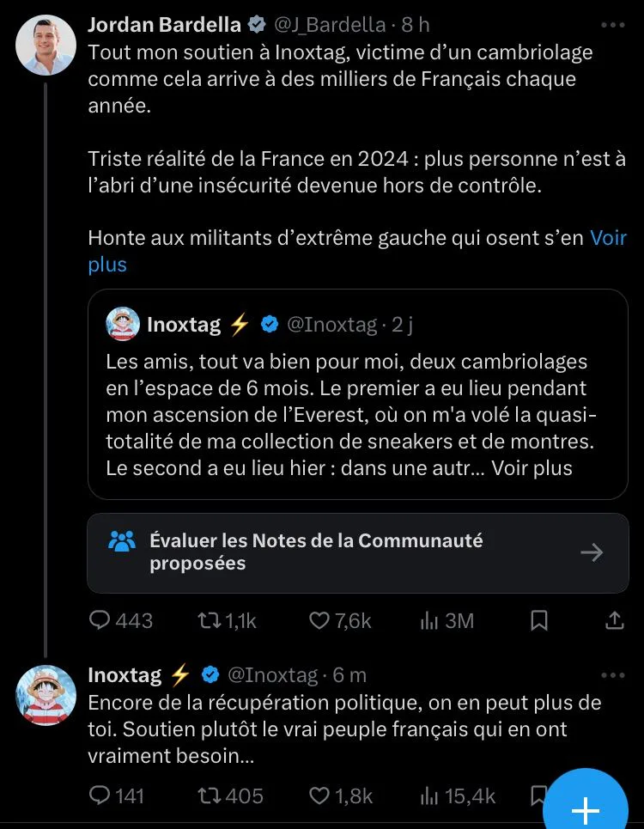View analytics for Bardella's 3M views
The image size is (644, 829).
(x=447, y=620)
